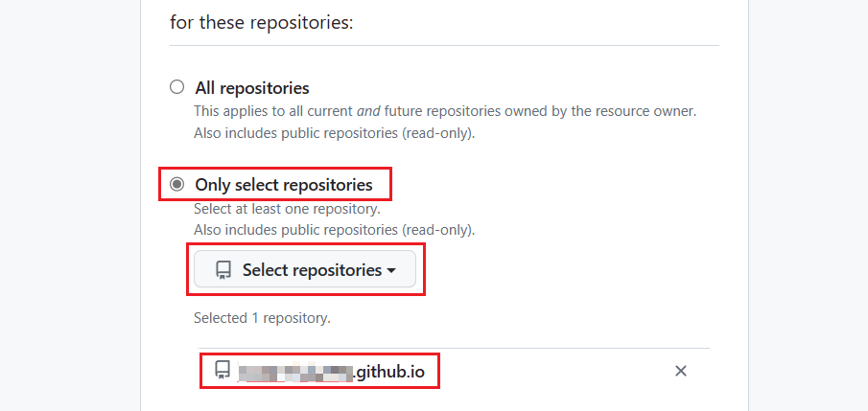Click the "All repositories" label text
The width and height of the screenshot is (868, 411).
(x=251, y=87)
